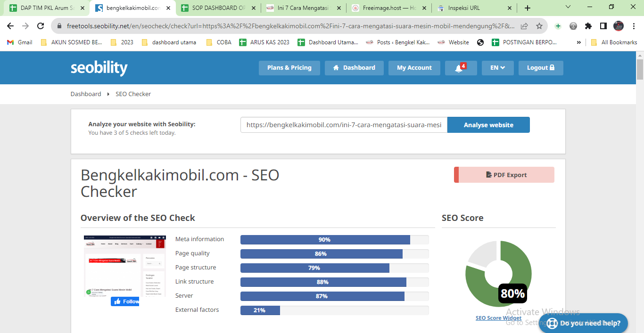Click the Page quality label
The image size is (644, 333).
[192, 253]
